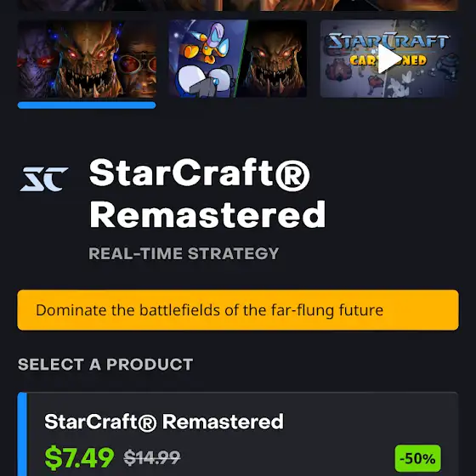Click the crossed-out $14.99 original price
This screenshot has width=476, height=476.
coord(152,458)
